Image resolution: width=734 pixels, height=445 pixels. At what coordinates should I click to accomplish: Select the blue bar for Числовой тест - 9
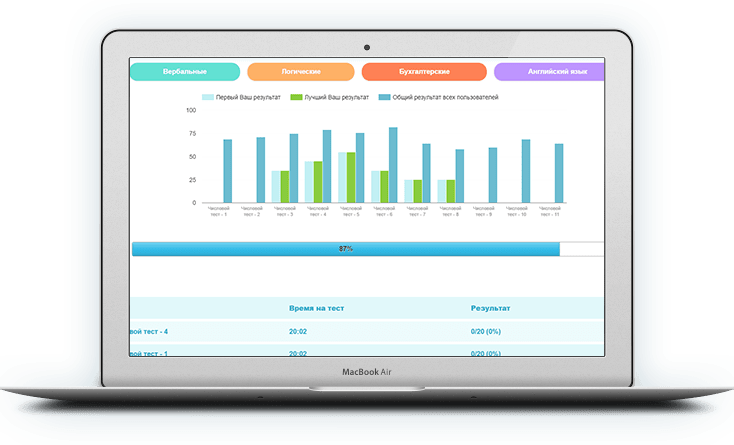(x=493, y=175)
